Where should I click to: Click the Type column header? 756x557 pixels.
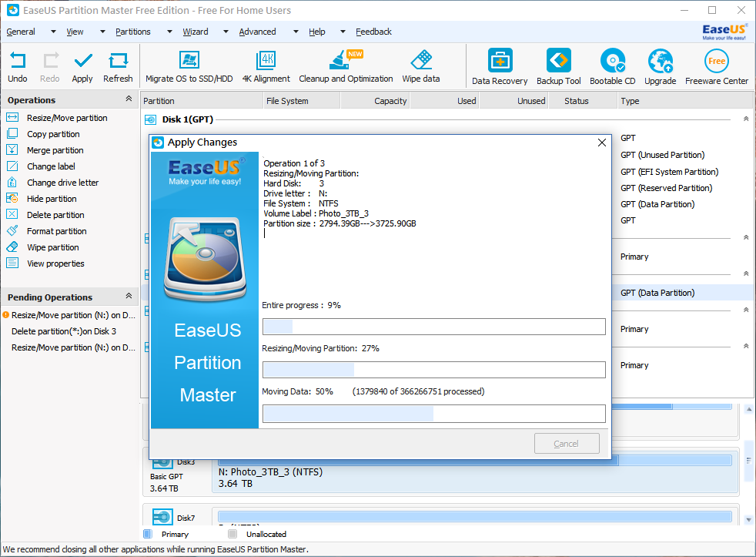[x=684, y=101]
